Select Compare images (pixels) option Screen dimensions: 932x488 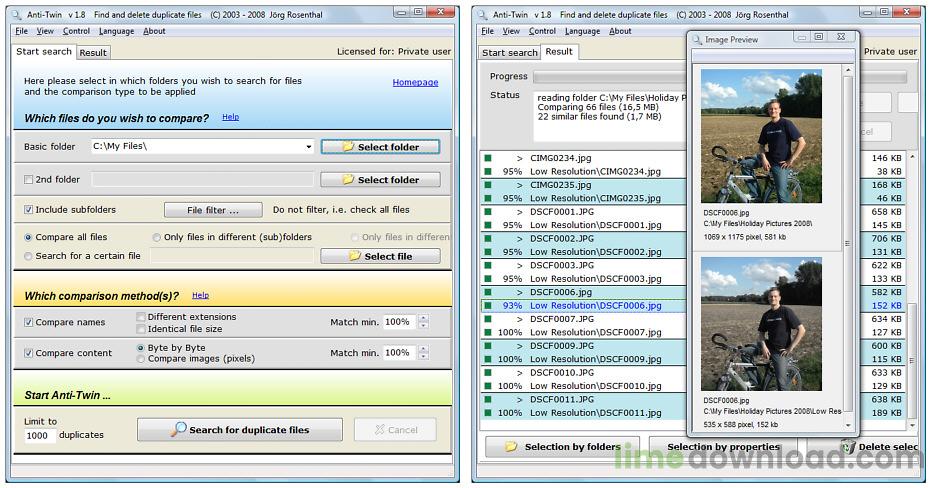pyautogui.click(x=141, y=359)
